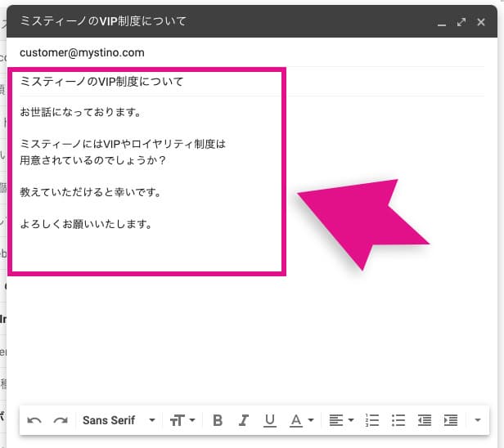Click the compose window title bar text

[x=103, y=21]
